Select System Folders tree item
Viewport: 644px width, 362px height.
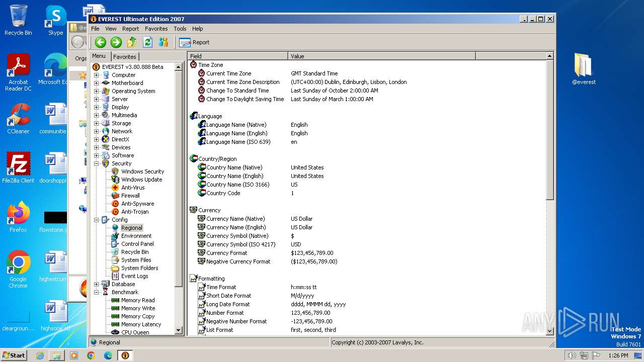(x=139, y=268)
